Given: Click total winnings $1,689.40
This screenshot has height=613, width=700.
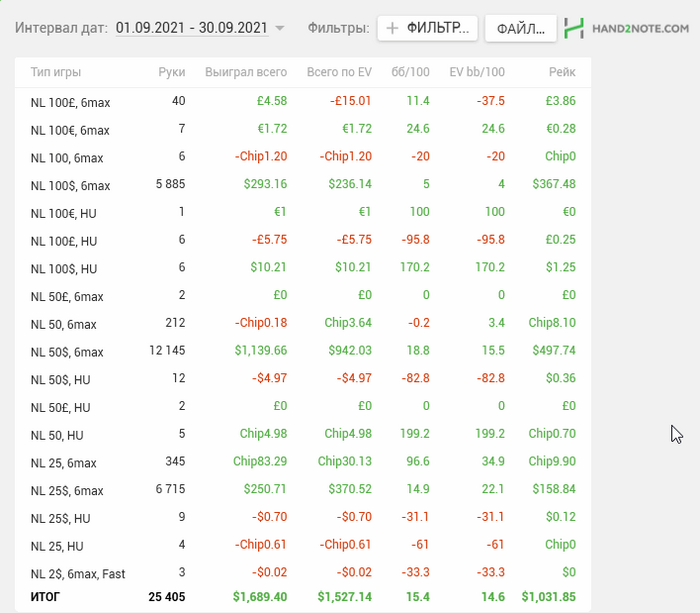Looking at the screenshot, I should [x=260, y=597].
